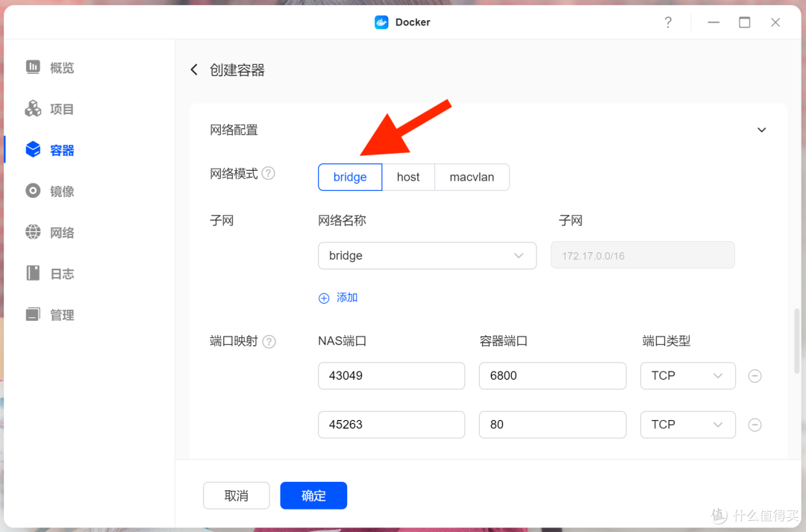
Task: Select host network mode
Action: click(408, 178)
